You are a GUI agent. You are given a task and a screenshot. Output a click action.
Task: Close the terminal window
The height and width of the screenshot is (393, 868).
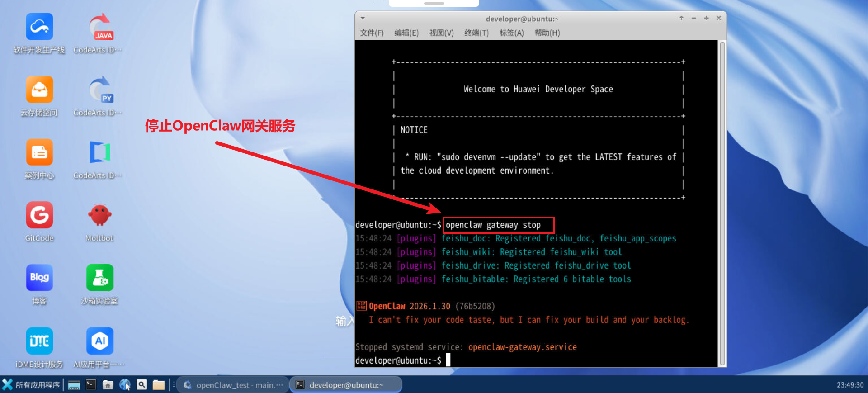coord(719,18)
